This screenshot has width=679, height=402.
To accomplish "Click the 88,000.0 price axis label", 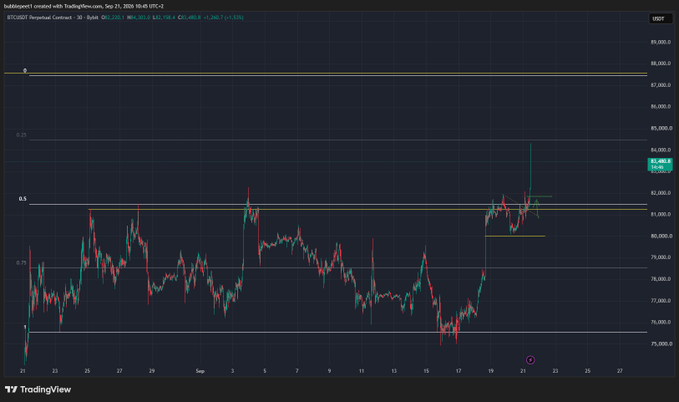I will click(661, 63).
